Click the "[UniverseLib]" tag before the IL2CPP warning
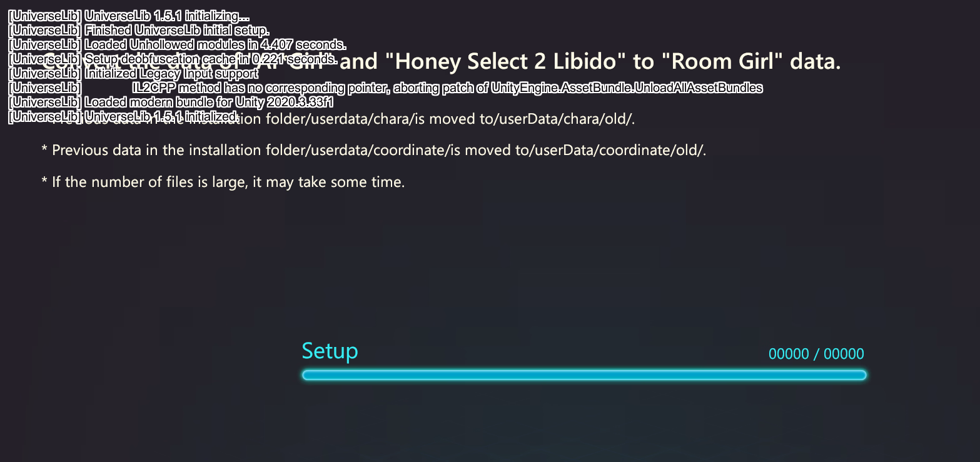 click(x=45, y=88)
